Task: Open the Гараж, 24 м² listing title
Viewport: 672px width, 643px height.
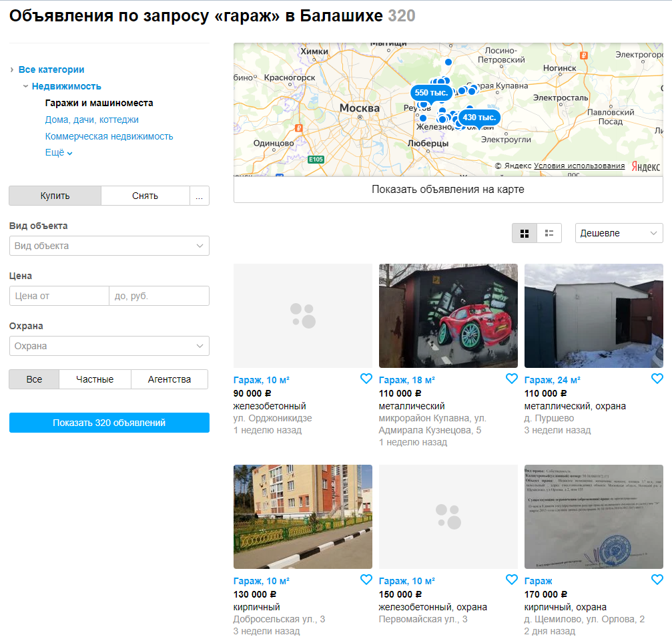Action: (553, 380)
